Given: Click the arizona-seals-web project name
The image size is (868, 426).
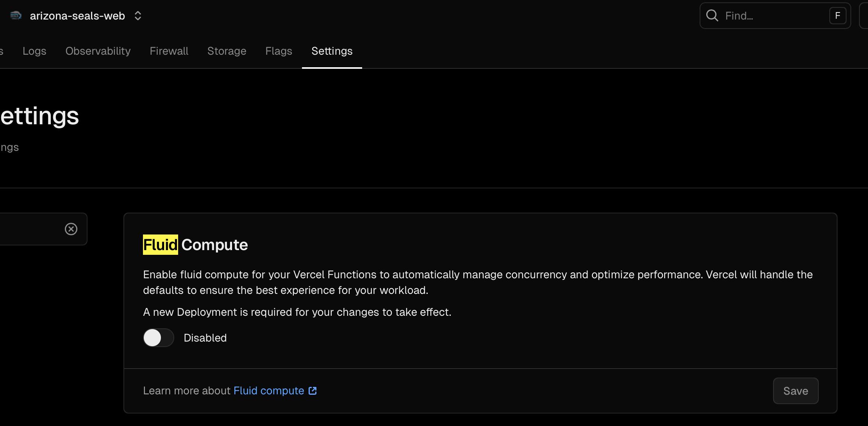Looking at the screenshot, I should coord(77,16).
